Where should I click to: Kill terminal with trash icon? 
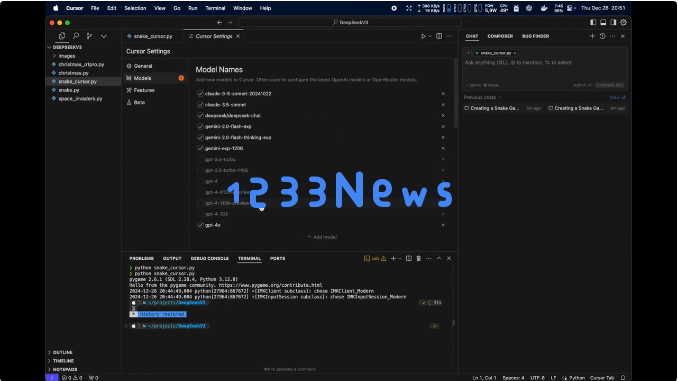(419, 259)
